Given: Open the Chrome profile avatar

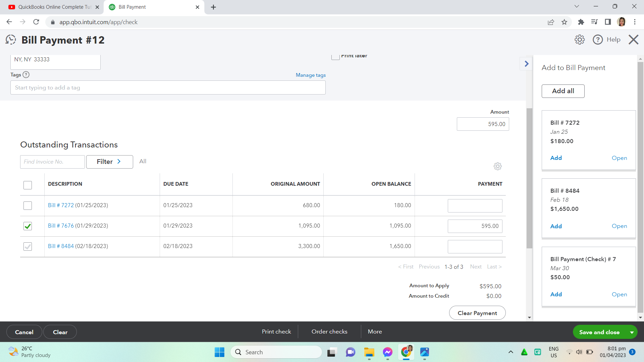Looking at the screenshot, I should [x=621, y=22].
